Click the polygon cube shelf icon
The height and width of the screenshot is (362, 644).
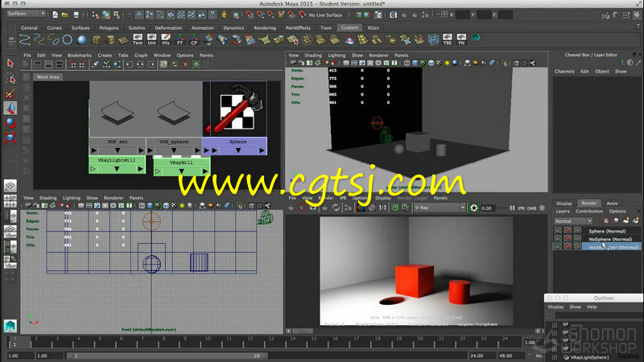[97, 39]
